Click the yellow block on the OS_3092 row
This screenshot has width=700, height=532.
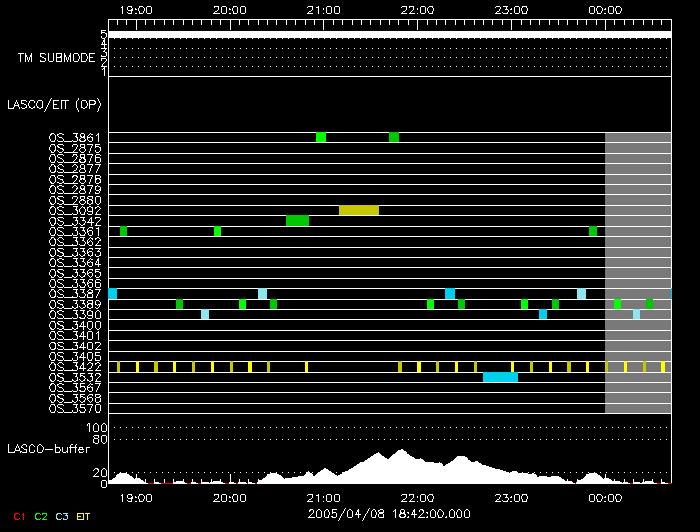click(x=359, y=210)
